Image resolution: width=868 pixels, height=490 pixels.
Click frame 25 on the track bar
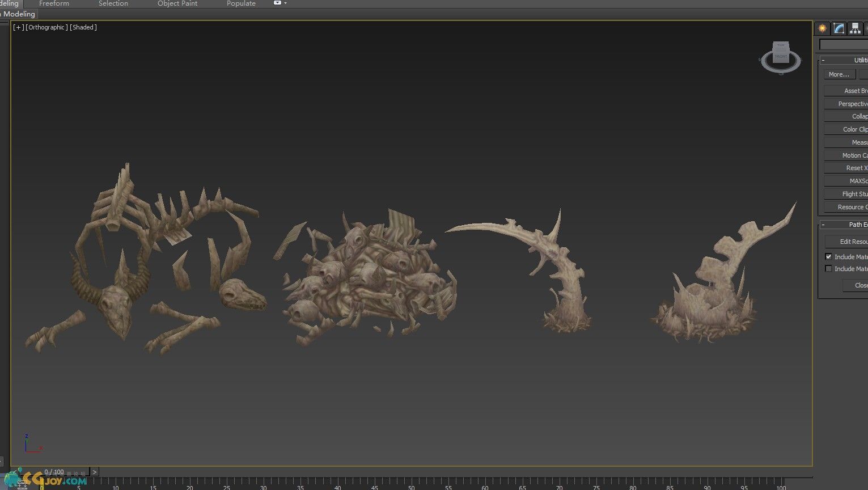click(226, 486)
